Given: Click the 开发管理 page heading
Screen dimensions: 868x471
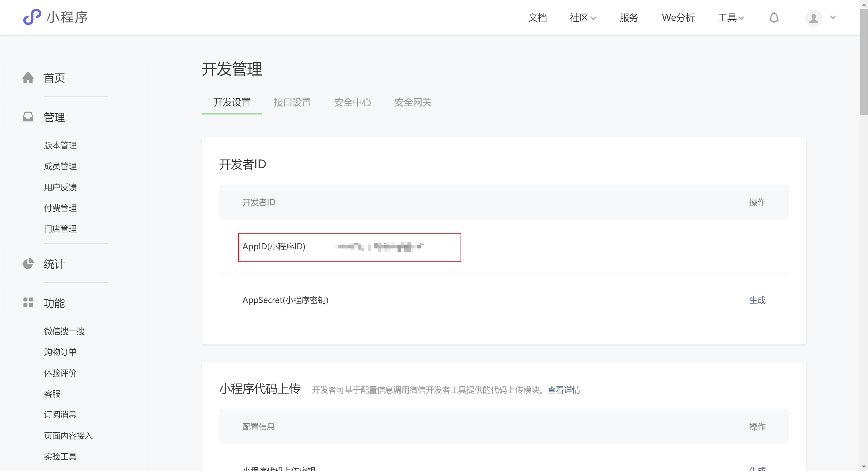Looking at the screenshot, I should point(232,69).
